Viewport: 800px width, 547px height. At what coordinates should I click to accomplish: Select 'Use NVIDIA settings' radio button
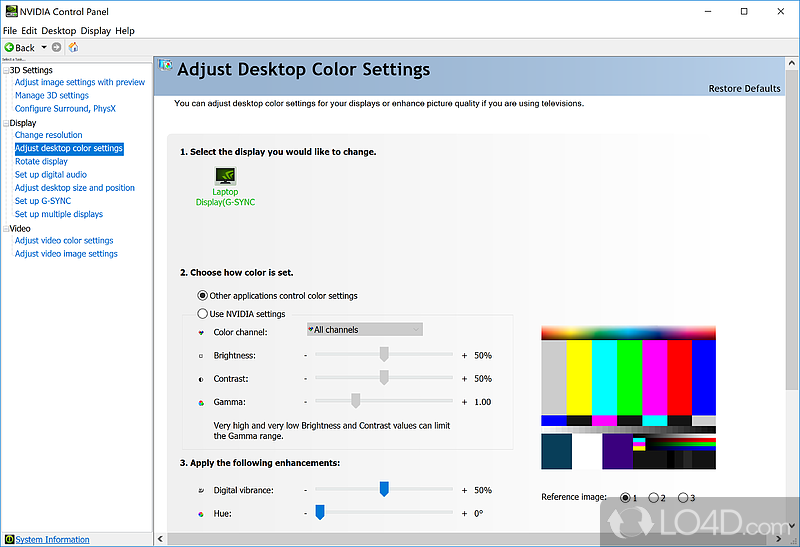pos(203,313)
